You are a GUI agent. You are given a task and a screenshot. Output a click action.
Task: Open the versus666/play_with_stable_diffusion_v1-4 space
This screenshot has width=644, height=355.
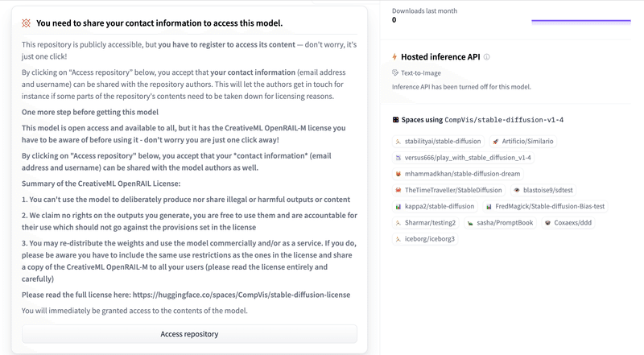(464, 158)
